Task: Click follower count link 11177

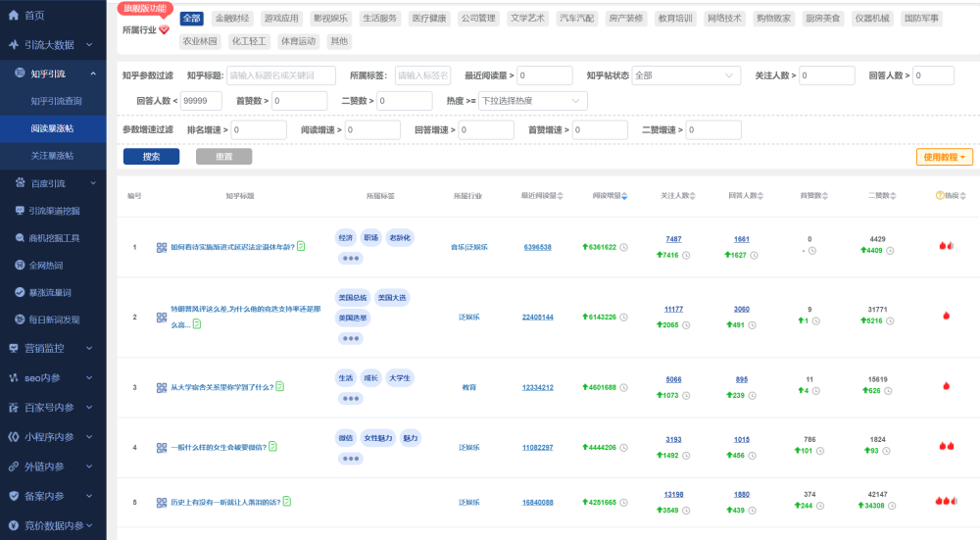Action: pyautogui.click(x=674, y=310)
